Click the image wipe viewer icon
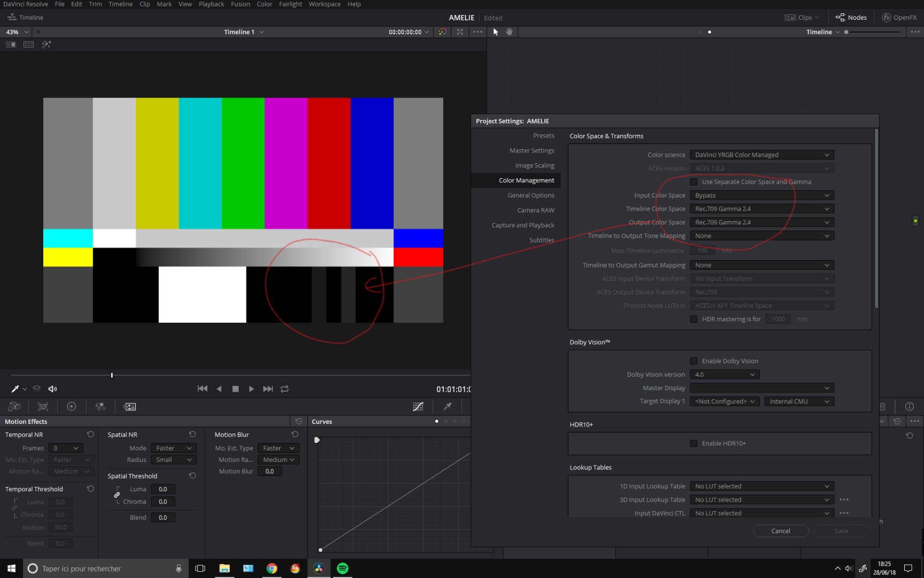 click(11, 44)
